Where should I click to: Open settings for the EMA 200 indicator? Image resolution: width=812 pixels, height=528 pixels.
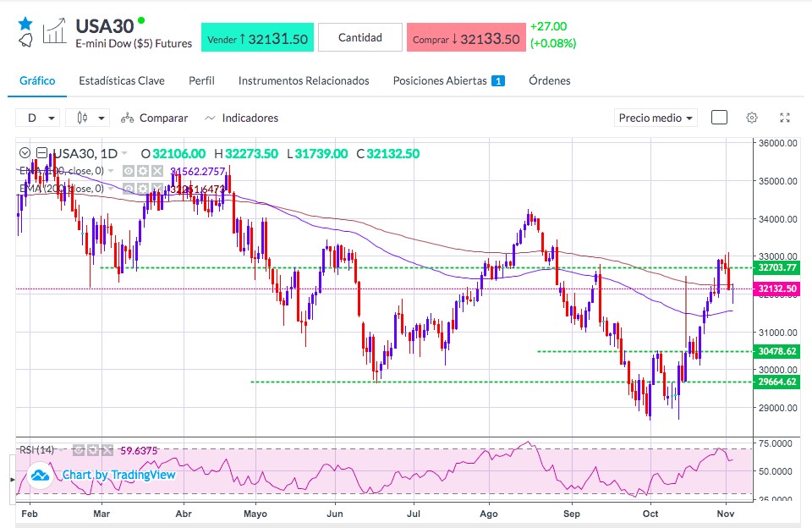(x=143, y=189)
